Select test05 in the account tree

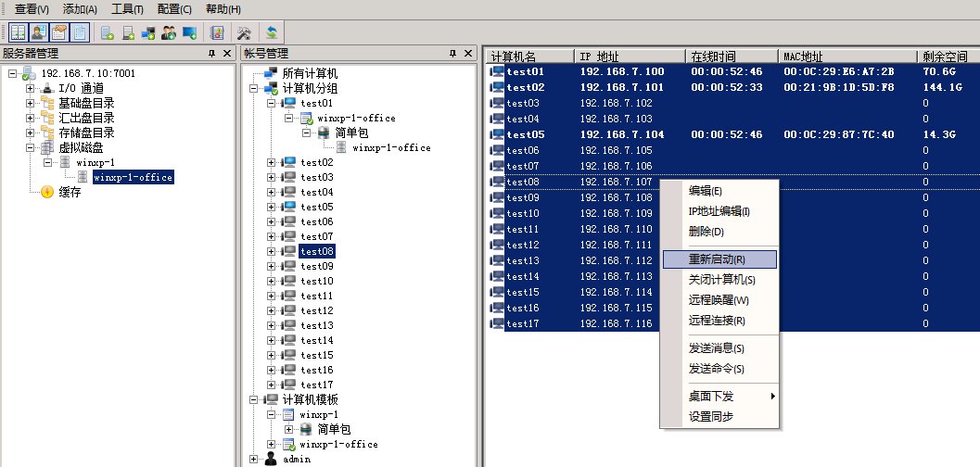(317, 207)
